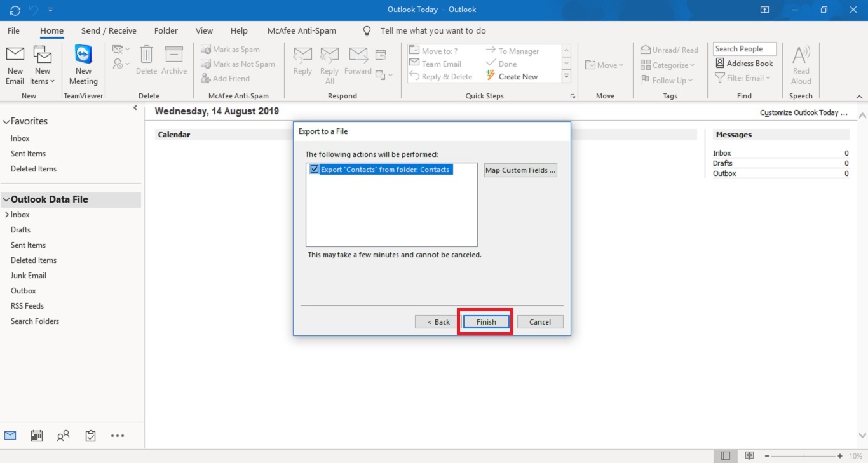This screenshot has width=868, height=463.
Task: Click the Delete trash icon in ribbon
Action: [146, 61]
